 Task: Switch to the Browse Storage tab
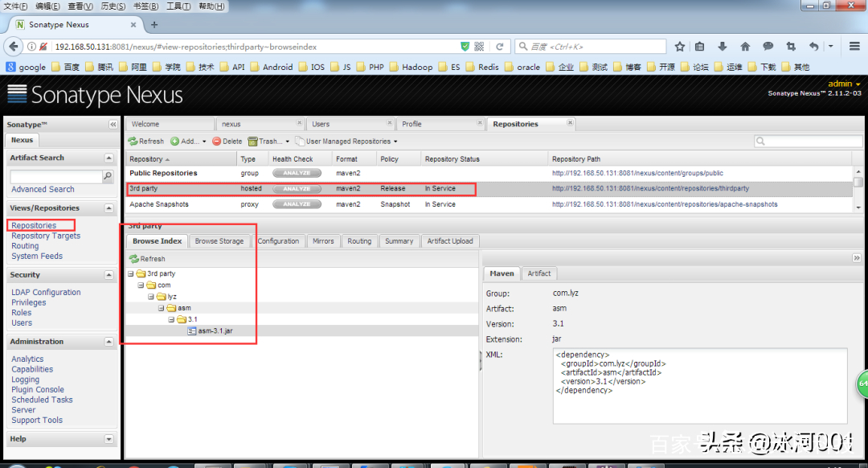(219, 241)
